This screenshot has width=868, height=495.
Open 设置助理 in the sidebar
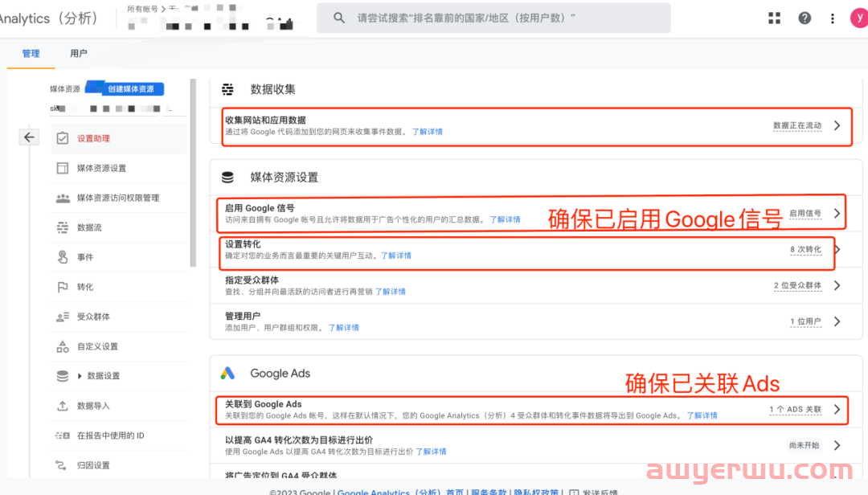[93, 138]
